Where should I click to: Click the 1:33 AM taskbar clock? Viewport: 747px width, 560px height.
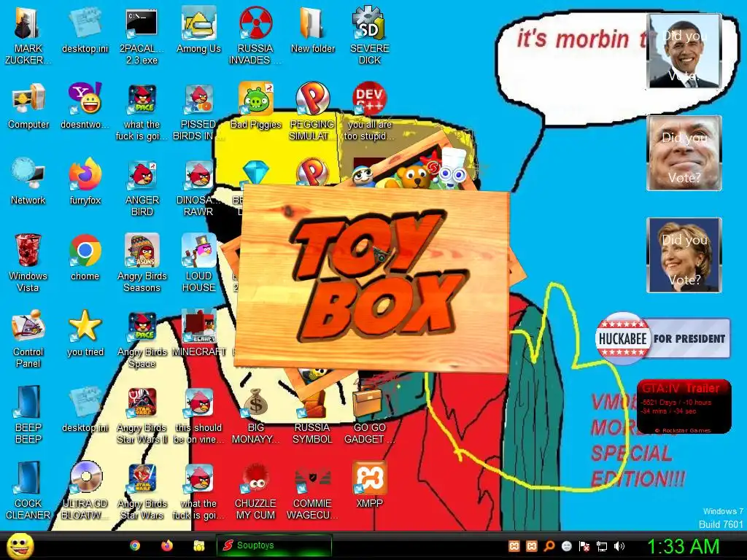click(x=683, y=546)
